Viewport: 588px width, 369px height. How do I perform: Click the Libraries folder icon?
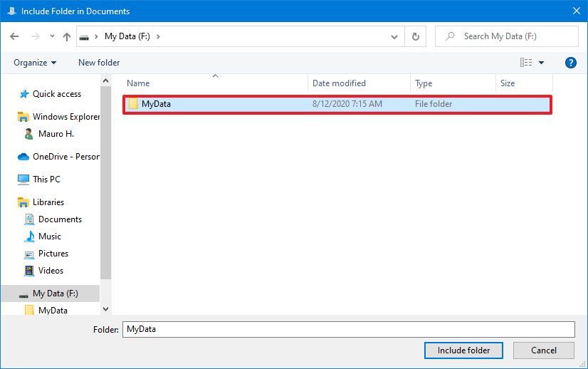(23, 202)
